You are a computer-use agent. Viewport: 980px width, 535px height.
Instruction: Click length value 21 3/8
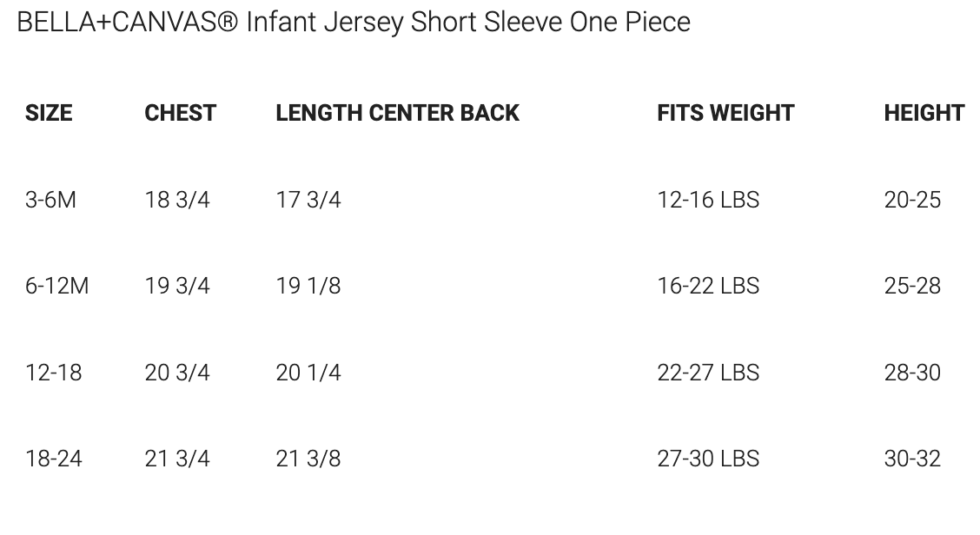308,459
